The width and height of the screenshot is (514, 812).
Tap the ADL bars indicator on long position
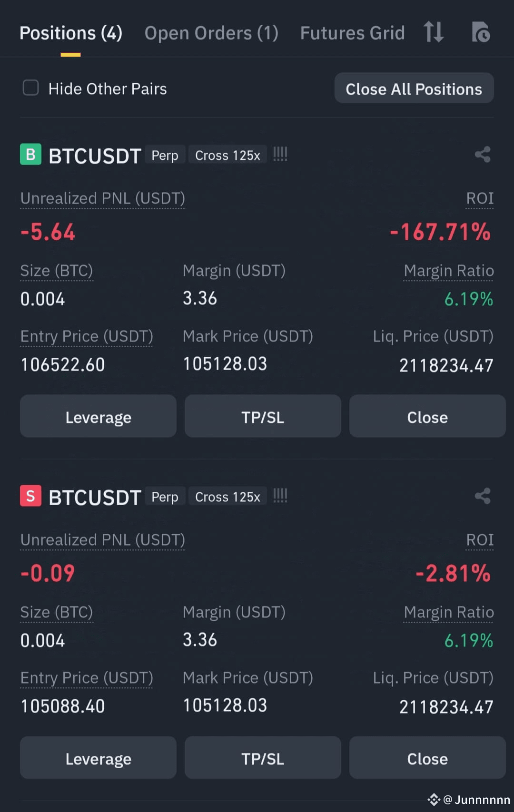[280, 154]
